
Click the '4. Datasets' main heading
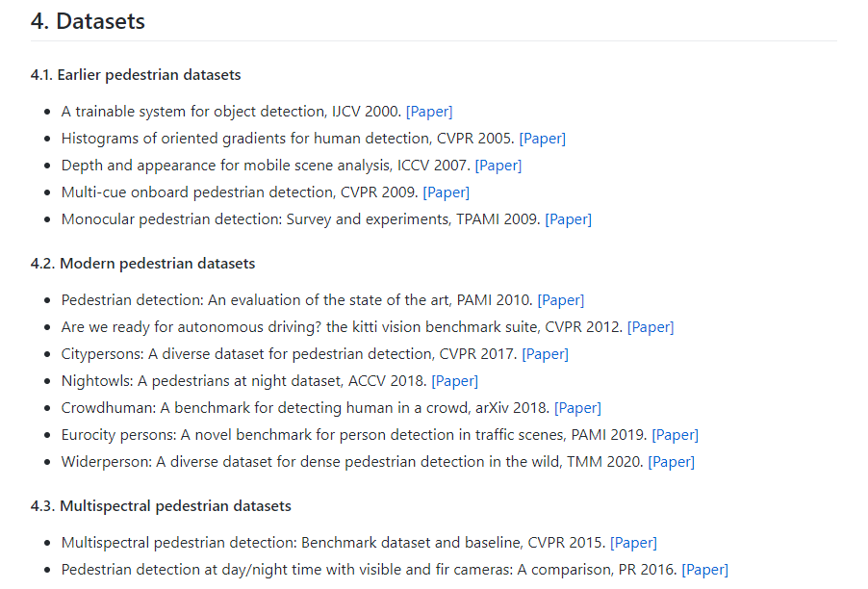pos(89,21)
